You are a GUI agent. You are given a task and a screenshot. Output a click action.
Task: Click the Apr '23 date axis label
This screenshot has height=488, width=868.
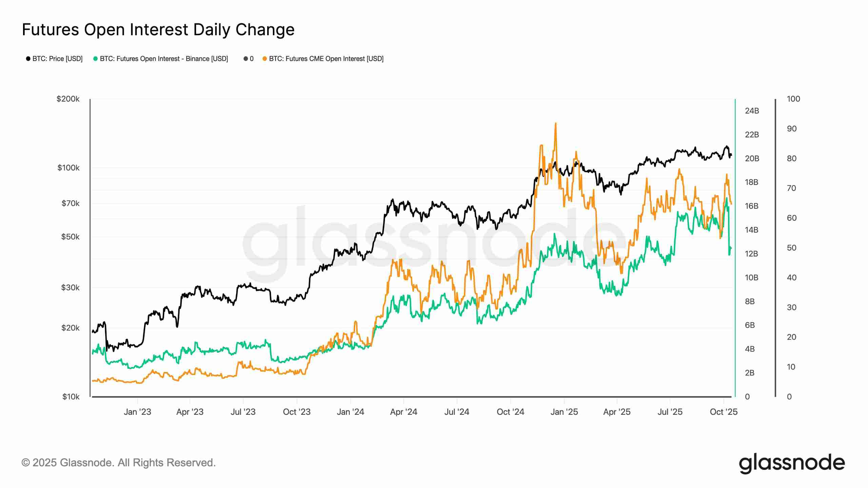point(190,412)
